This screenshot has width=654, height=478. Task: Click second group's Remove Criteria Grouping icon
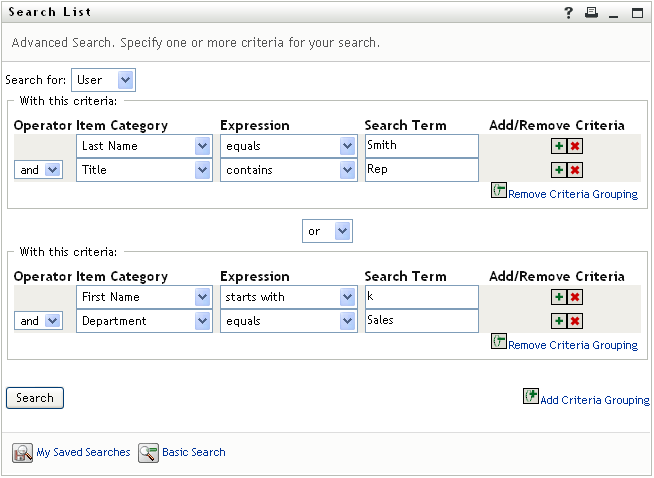[499, 341]
